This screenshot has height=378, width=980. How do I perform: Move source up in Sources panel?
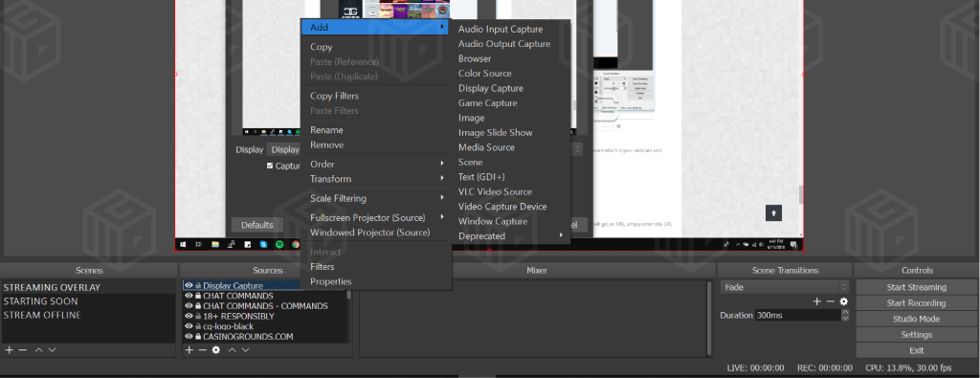pos(232,350)
